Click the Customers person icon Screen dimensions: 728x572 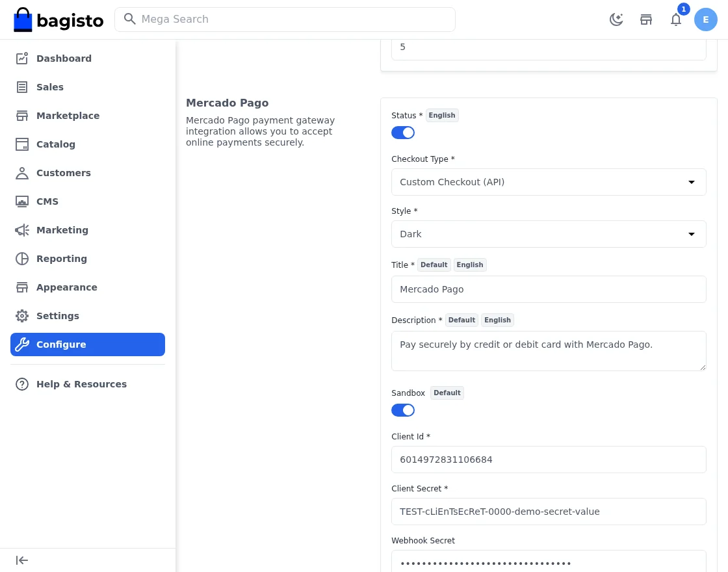22,173
